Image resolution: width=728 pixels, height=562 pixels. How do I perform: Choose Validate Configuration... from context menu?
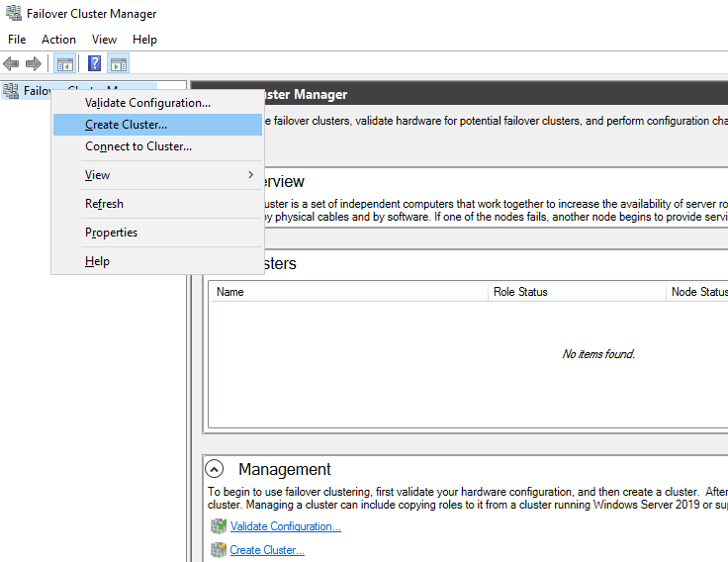(158, 103)
